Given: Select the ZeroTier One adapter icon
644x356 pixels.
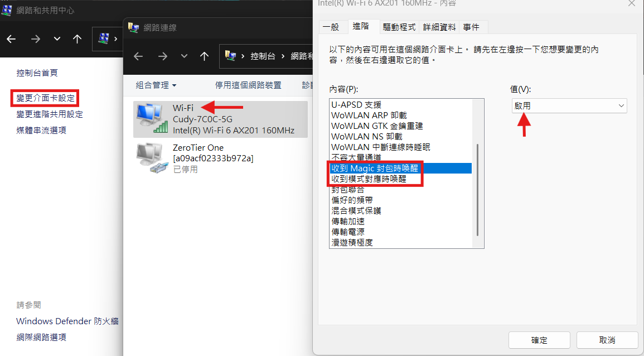Looking at the screenshot, I should click(x=152, y=158).
